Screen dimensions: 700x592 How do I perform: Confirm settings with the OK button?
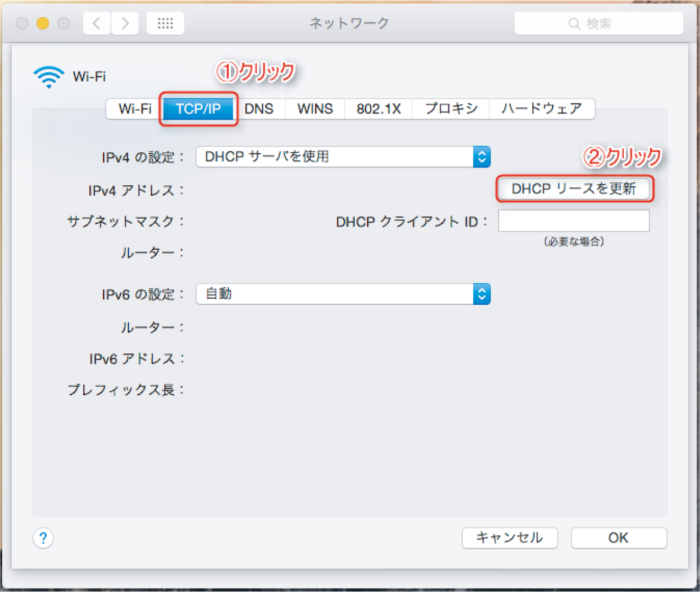(x=619, y=538)
